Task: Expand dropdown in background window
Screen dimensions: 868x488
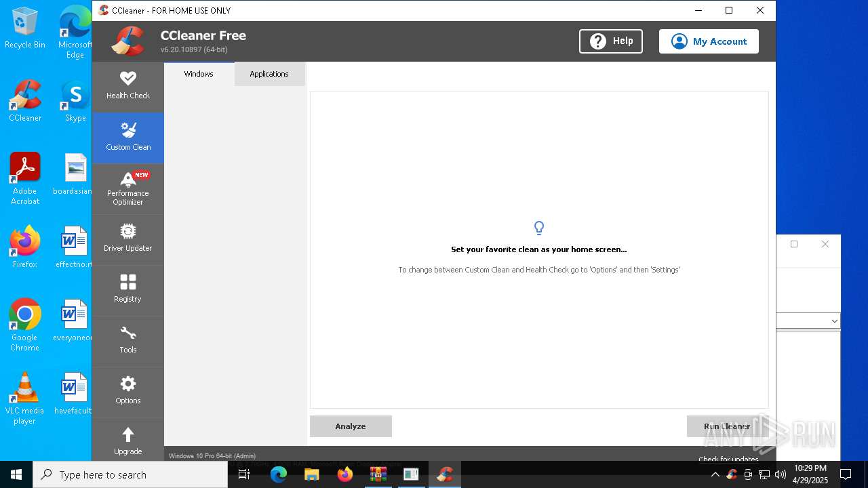Action: pyautogui.click(x=834, y=321)
